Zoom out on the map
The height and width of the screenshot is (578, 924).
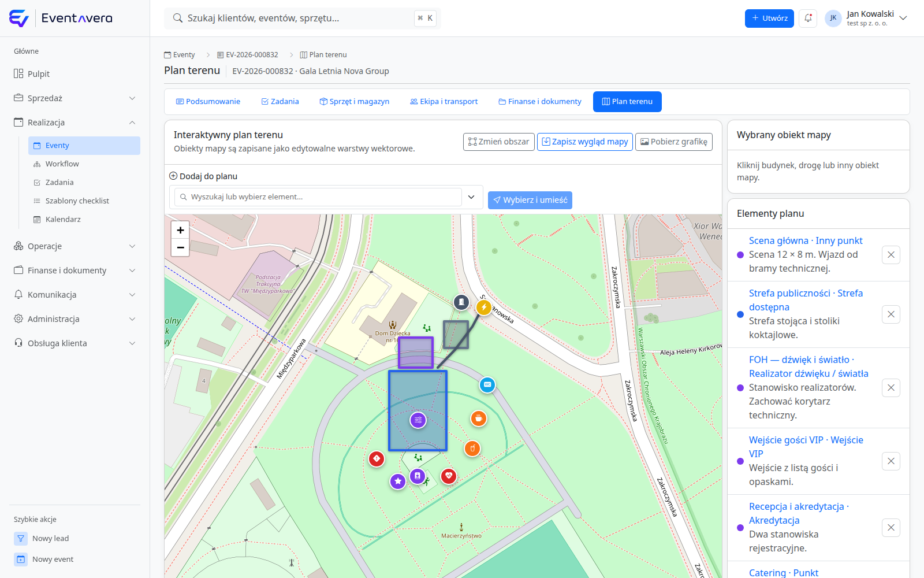(180, 247)
